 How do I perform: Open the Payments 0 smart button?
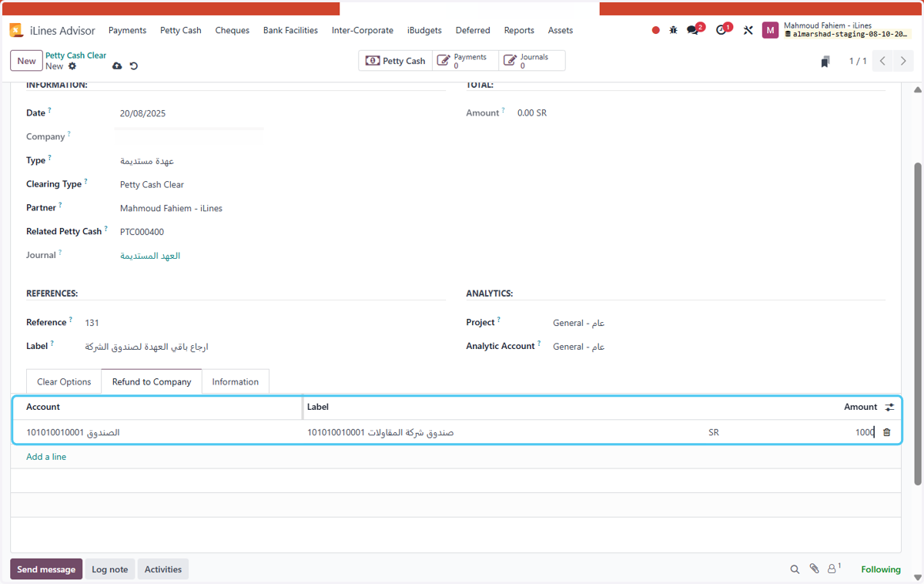(x=465, y=61)
